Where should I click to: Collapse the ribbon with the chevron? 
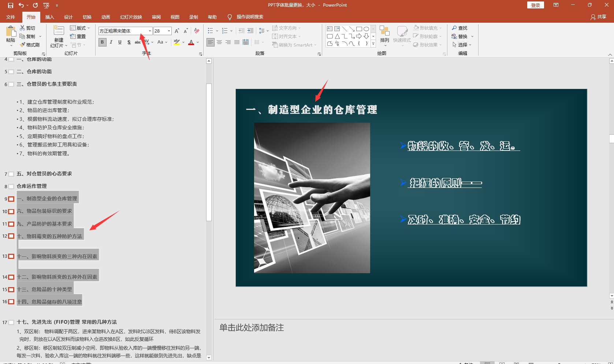[610, 55]
